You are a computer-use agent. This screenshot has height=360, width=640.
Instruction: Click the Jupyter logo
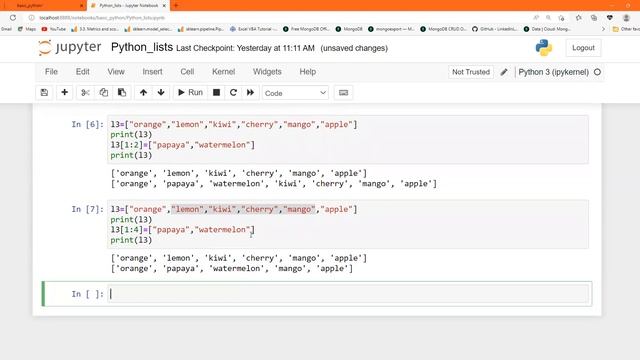(x=69, y=48)
